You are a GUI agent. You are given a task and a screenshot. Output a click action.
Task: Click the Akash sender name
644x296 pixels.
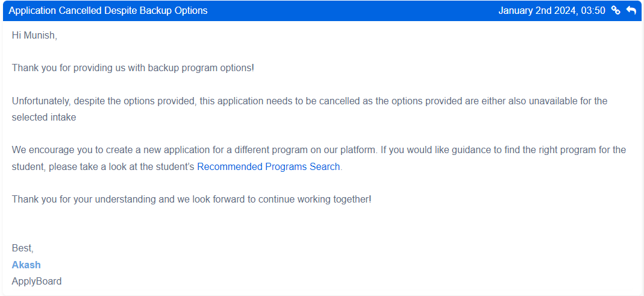(27, 265)
